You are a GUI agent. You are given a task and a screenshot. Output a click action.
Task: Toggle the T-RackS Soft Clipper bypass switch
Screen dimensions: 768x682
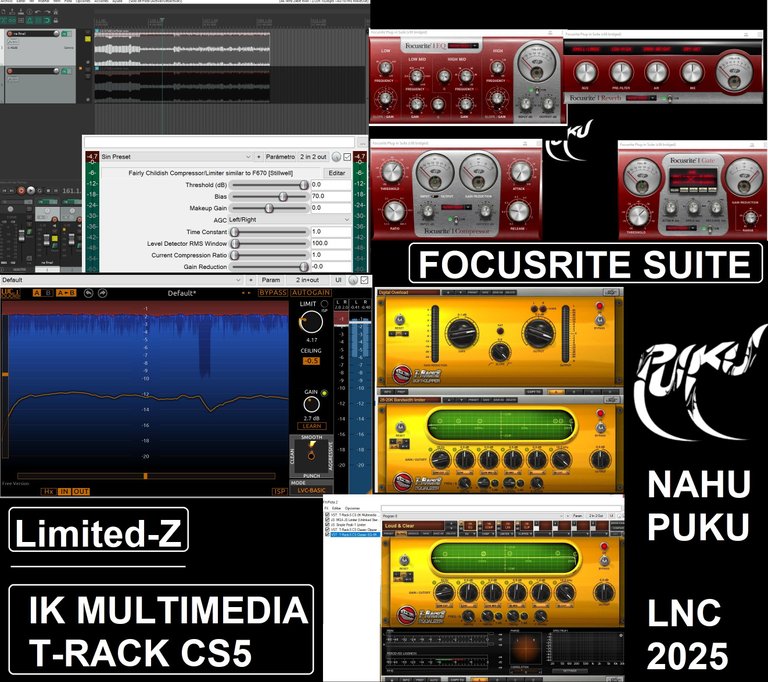tap(599, 320)
